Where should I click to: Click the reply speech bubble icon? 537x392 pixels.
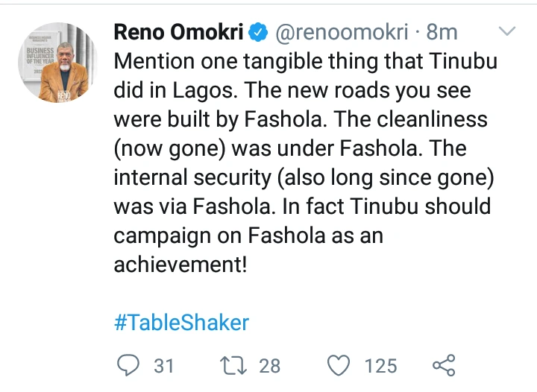tap(128, 366)
